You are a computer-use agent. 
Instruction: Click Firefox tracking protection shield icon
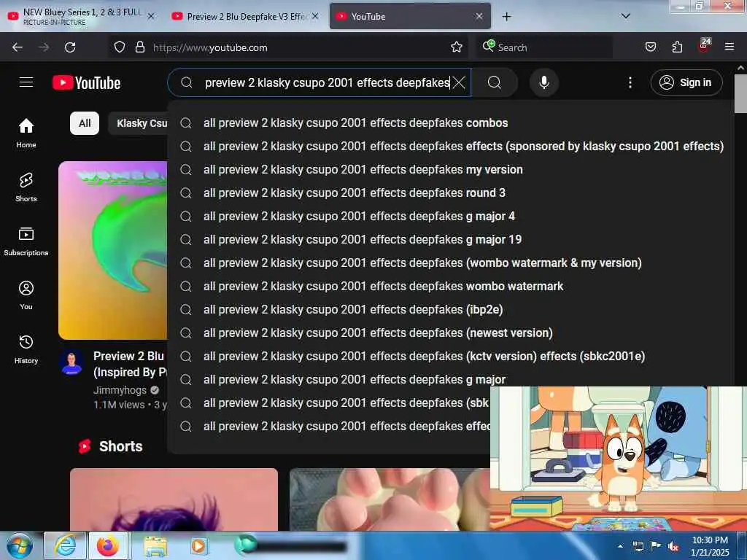tap(120, 47)
